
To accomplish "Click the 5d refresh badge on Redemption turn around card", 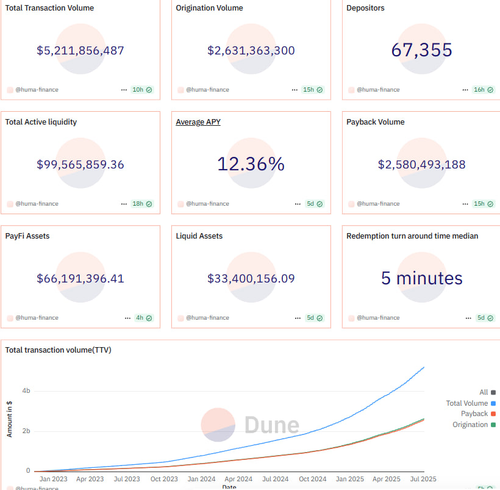I will (x=485, y=318).
